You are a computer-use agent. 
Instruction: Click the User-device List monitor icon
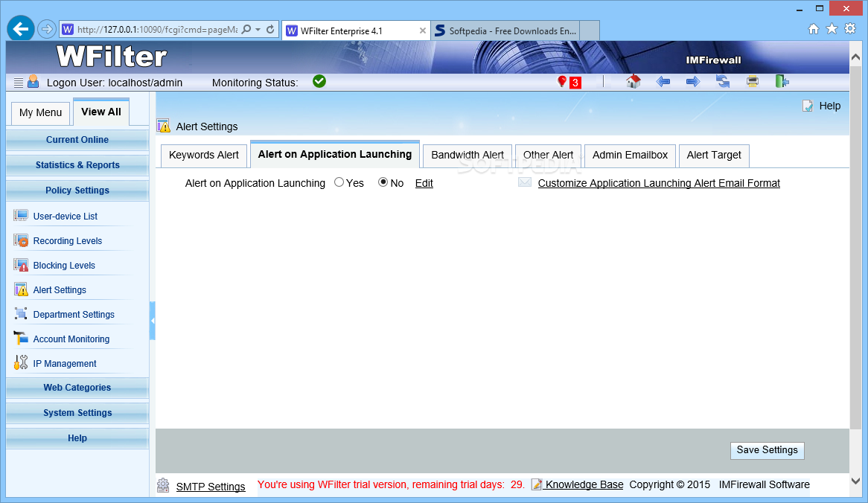point(21,215)
